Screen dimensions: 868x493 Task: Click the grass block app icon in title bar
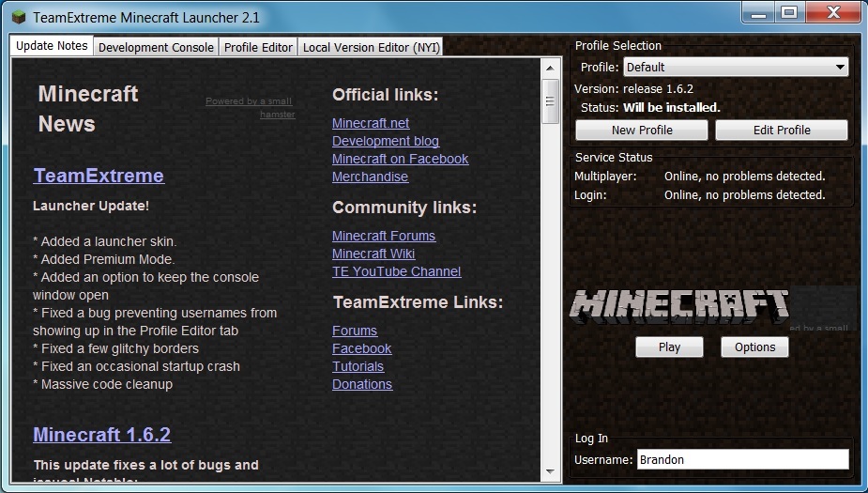pos(19,17)
